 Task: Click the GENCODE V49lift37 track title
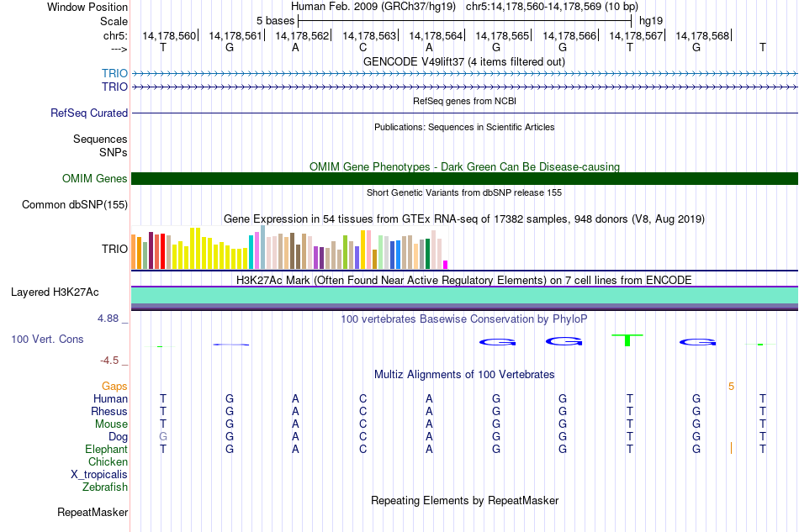click(463, 61)
